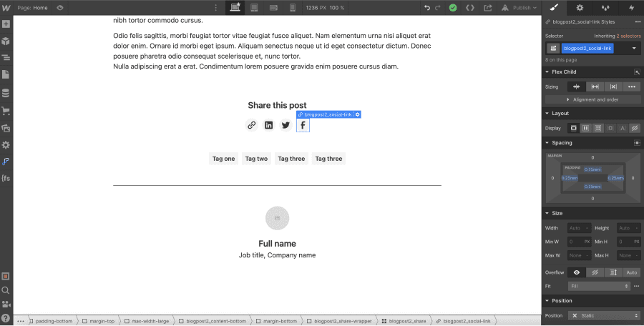Set flex sizing to Don't shrink or grow
644x326 pixels.
614,87
